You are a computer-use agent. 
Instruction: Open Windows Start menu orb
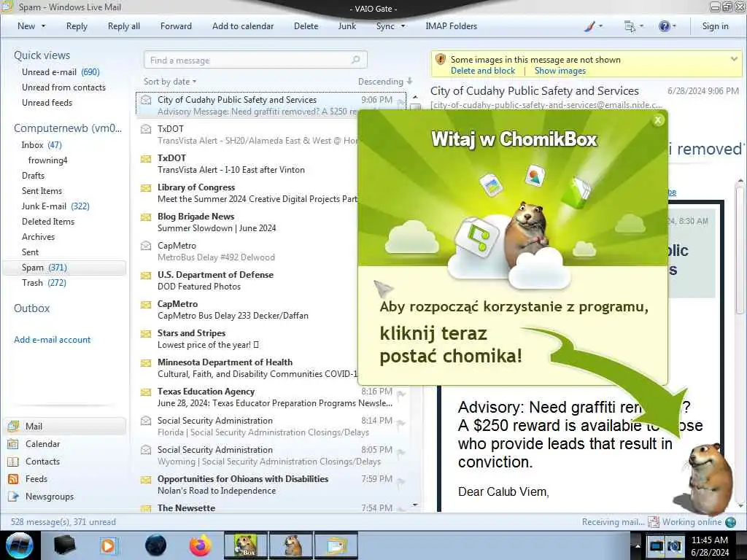point(18,545)
